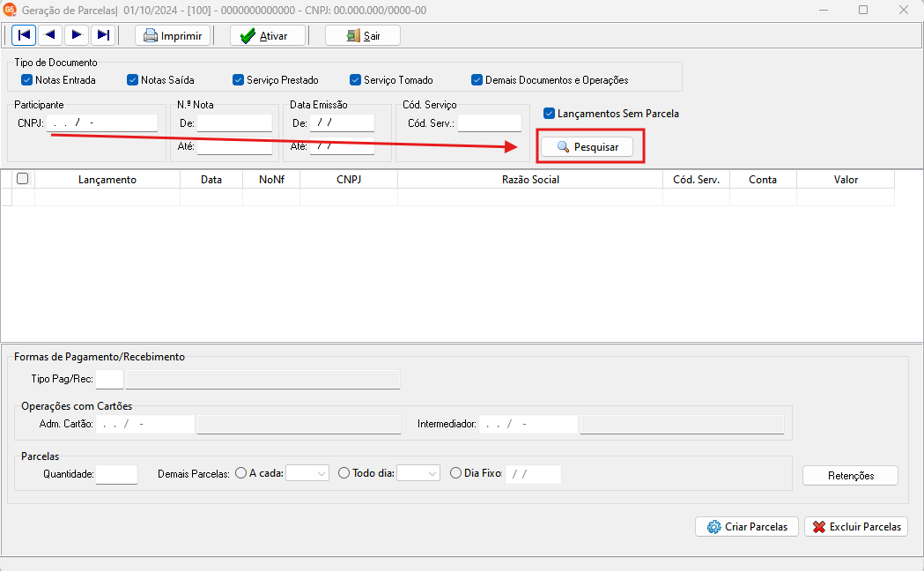Click the NoNf column header
The image size is (924, 571).
tap(271, 180)
